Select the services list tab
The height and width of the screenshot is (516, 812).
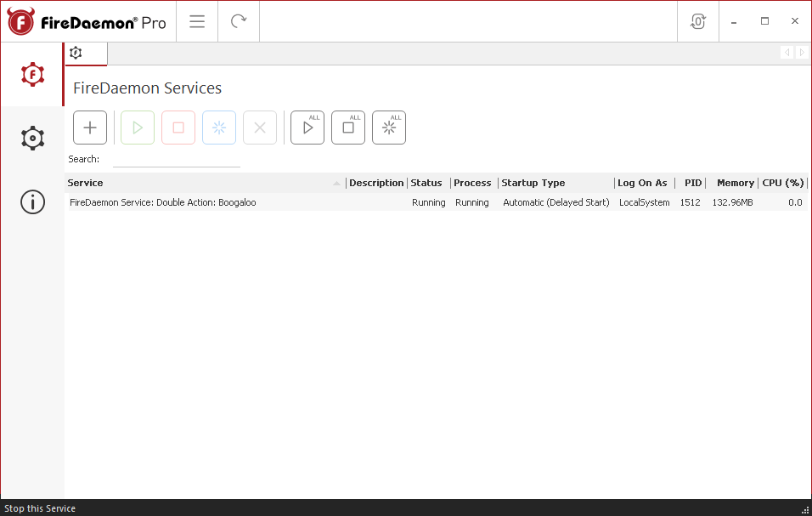point(86,54)
